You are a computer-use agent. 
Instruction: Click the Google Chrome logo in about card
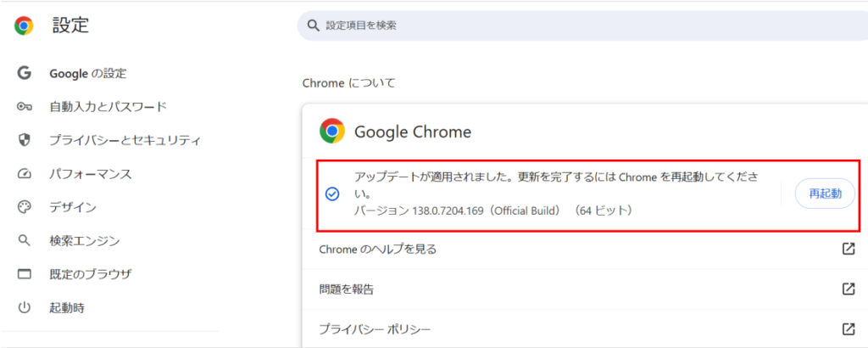[x=331, y=132]
